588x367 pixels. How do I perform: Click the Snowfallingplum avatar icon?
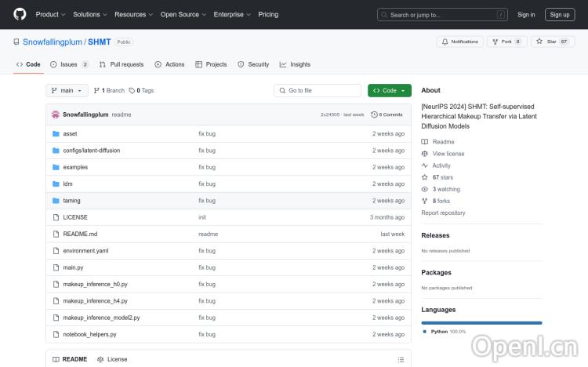coord(56,114)
